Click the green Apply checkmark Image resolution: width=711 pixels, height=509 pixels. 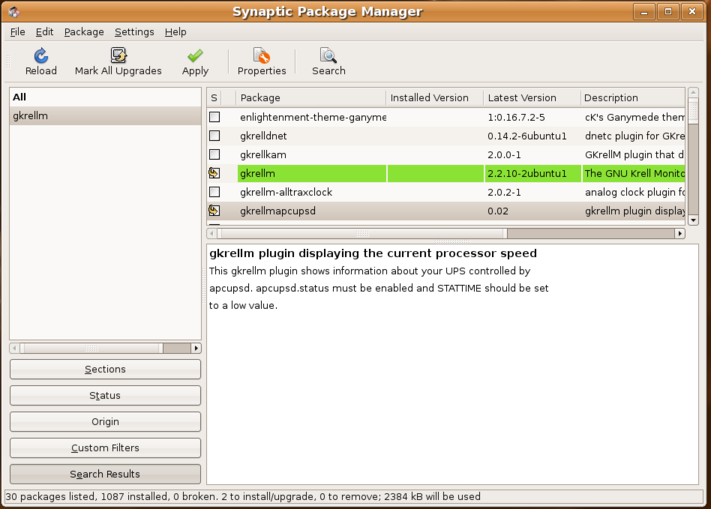click(195, 56)
